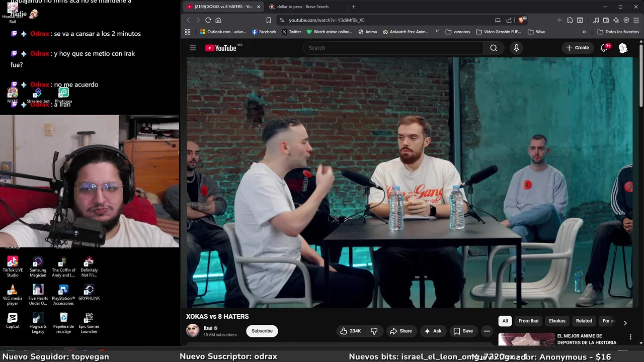Viewport: 644px width, 362px height.
Task: Like the video with thumbs up
Action: point(351,331)
